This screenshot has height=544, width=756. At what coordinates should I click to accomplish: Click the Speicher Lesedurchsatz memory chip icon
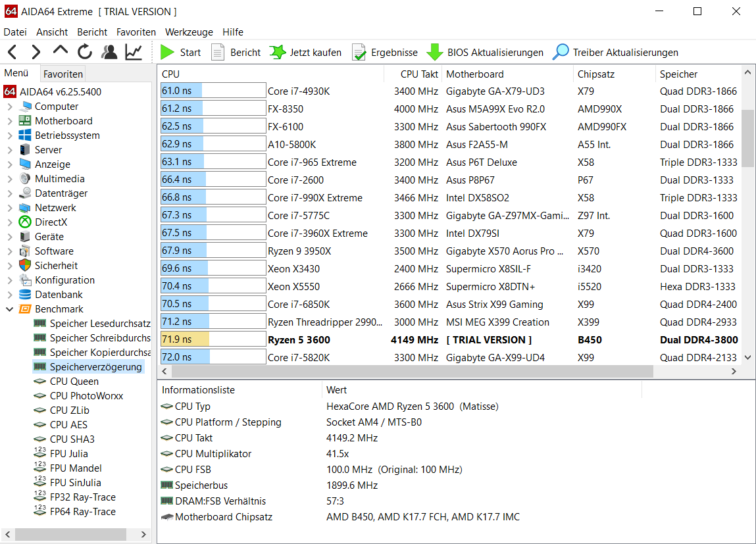[x=40, y=324]
